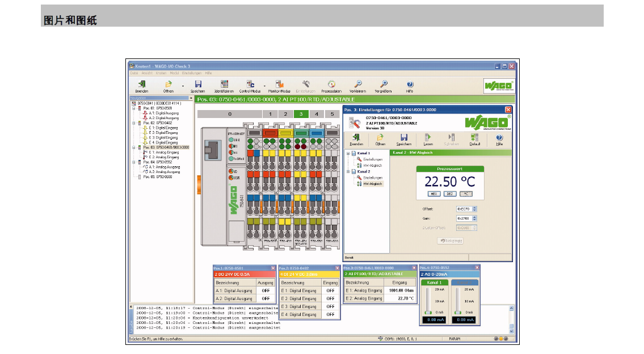
Task: Select E 3: Digital Eingang in Navigation tree
Action: point(163,138)
